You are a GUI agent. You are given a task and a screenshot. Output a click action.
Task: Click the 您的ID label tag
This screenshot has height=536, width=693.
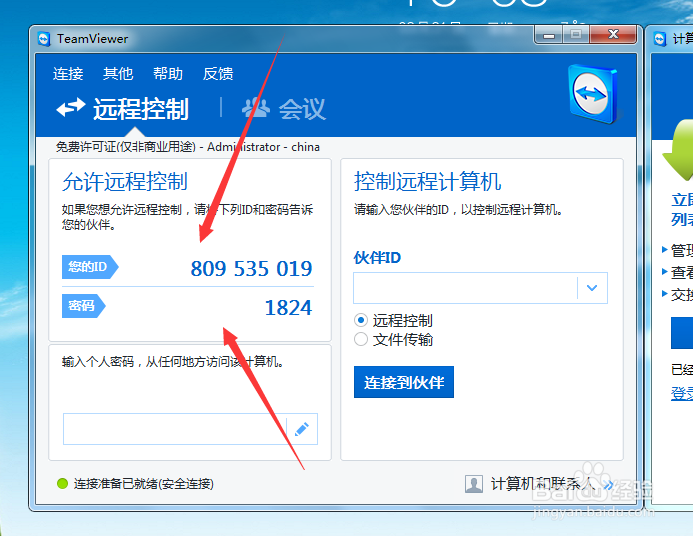pyautogui.click(x=90, y=266)
